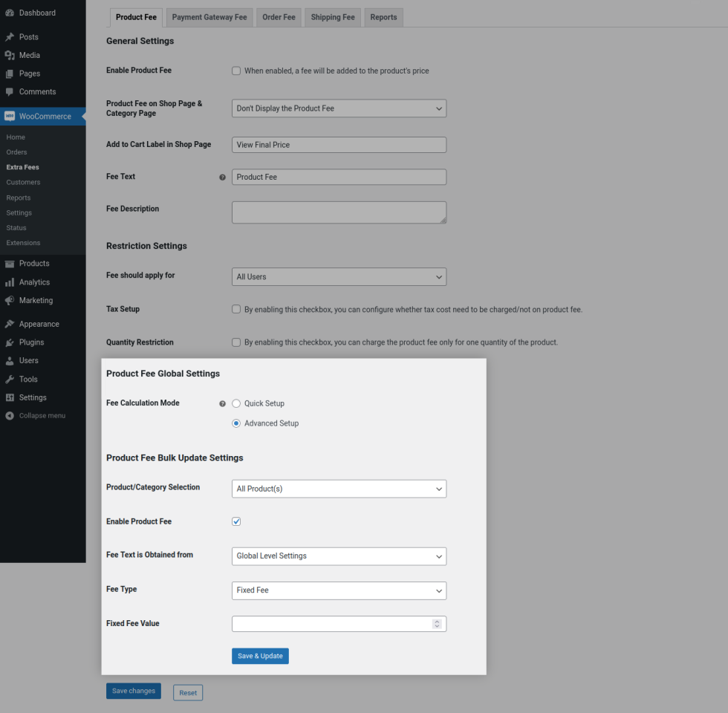Click the Media icon in sidebar

(9, 55)
